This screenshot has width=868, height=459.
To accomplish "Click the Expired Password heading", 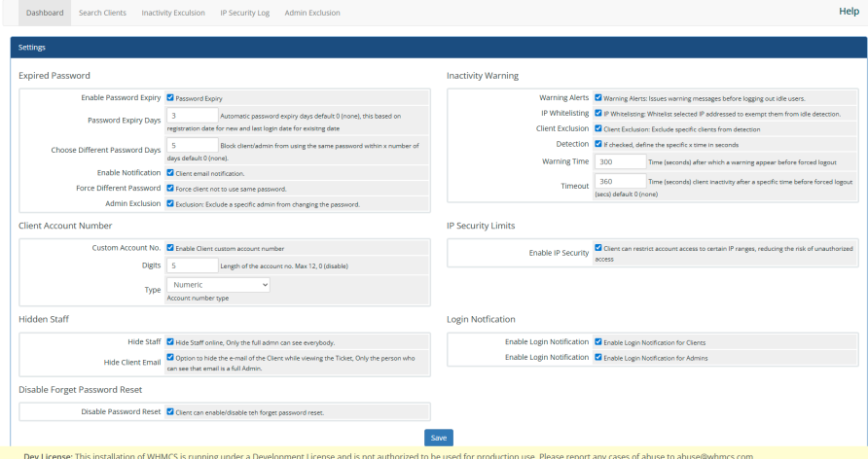I will coord(54,76).
